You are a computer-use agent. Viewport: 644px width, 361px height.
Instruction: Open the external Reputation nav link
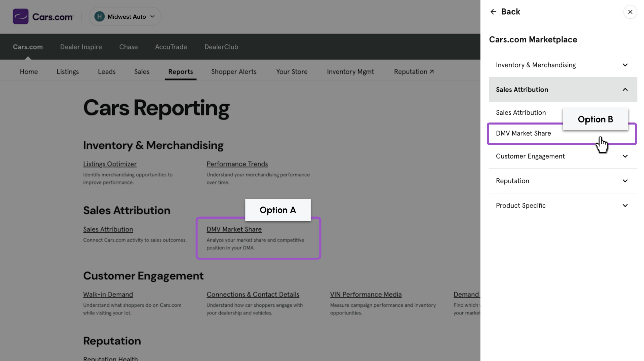tap(414, 72)
